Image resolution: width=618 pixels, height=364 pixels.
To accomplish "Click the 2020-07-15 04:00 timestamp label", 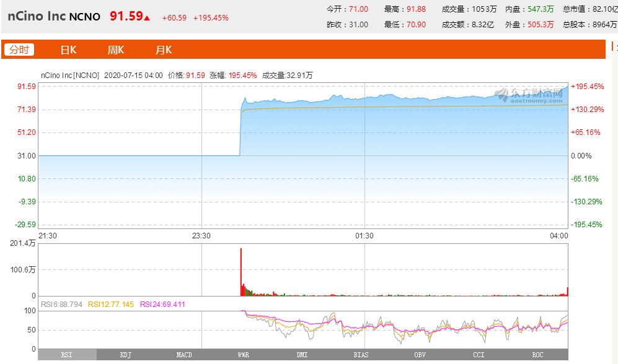I will (x=133, y=75).
